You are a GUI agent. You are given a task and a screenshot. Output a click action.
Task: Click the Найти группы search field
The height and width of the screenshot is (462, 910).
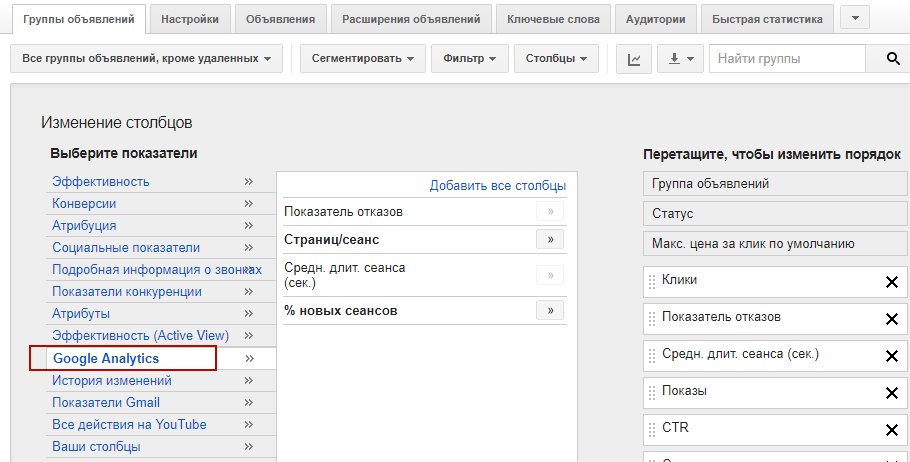tap(787, 59)
